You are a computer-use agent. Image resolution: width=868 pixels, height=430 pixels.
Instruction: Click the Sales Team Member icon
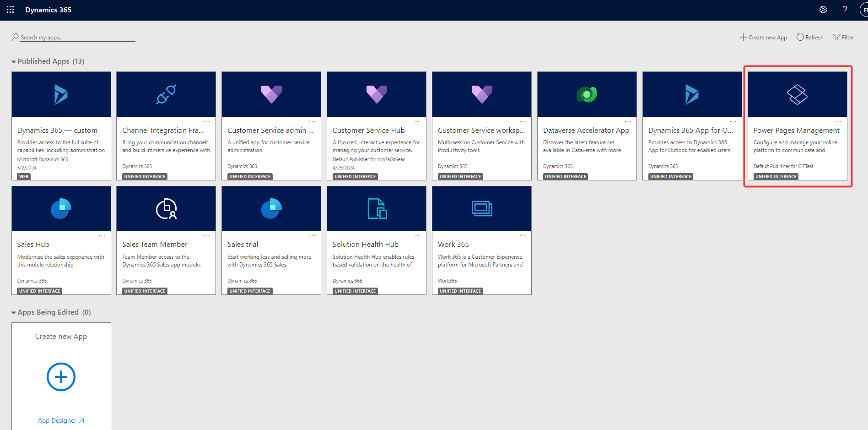166,209
